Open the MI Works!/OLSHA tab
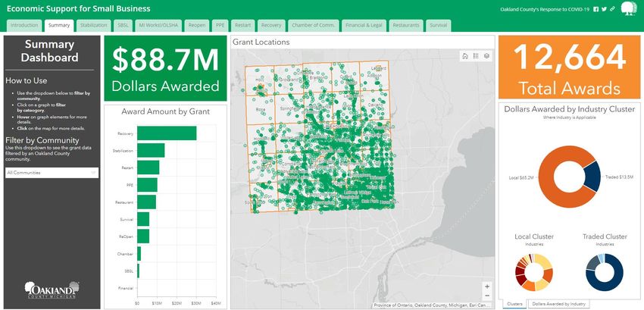This screenshot has height=310, width=644. tap(159, 25)
